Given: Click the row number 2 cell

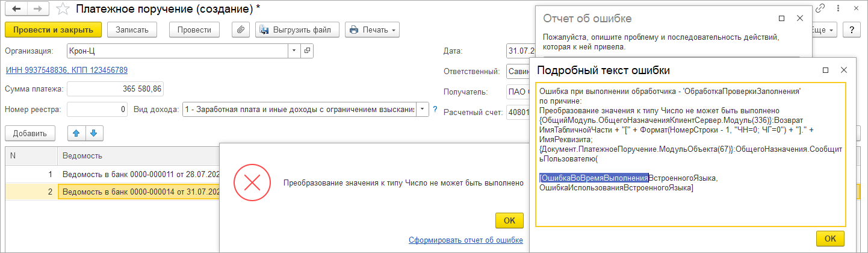Looking at the screenshot, I should [31, 192].
